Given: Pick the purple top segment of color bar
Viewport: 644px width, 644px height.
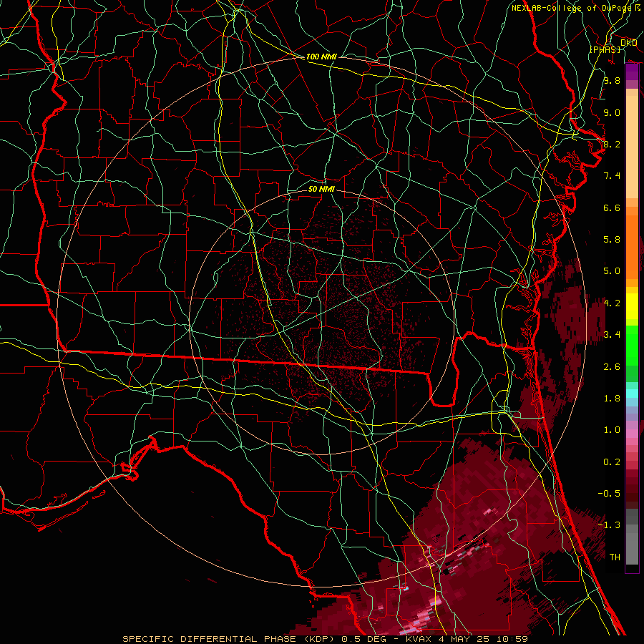Looking at the screenshot, I should (x=632, y=72).
